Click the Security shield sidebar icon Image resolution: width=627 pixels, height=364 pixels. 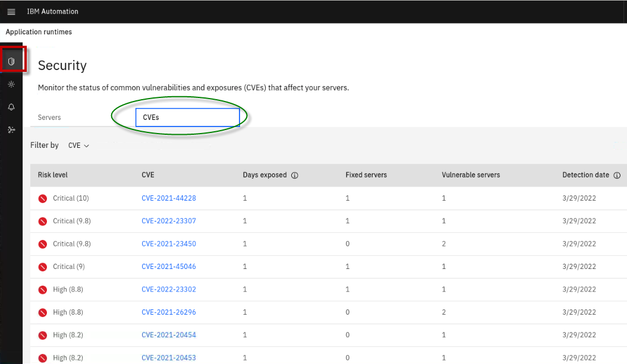pyautogui.click(x=11, y=61)
